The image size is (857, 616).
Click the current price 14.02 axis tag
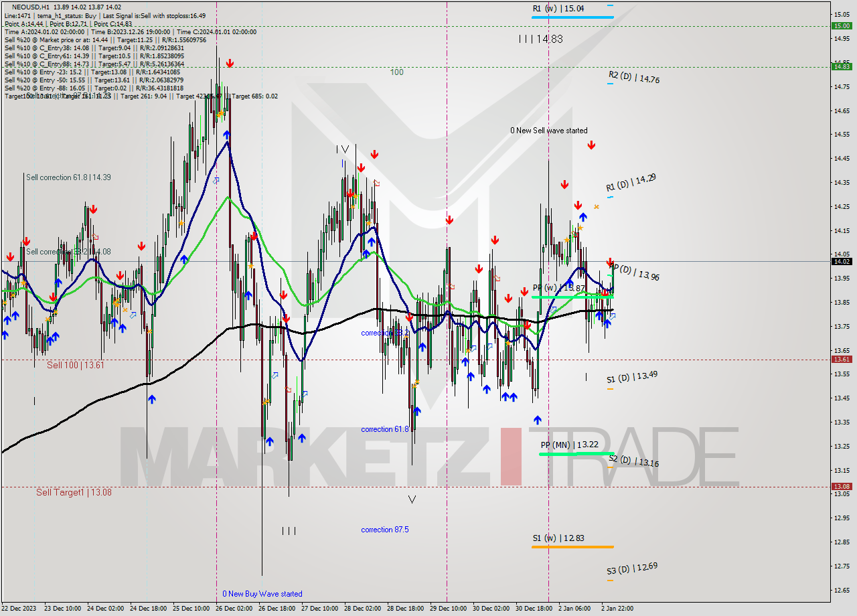842,261
